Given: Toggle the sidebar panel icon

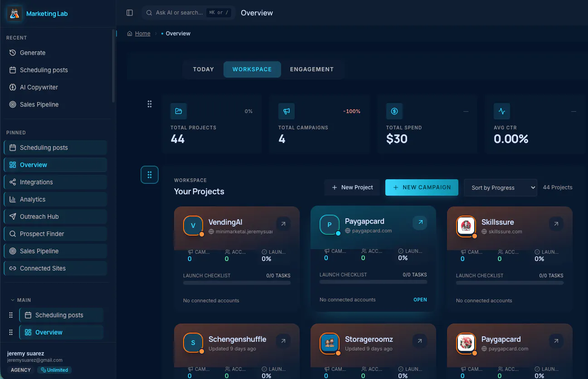Looking at the screenshot, I should click(130, 13).
